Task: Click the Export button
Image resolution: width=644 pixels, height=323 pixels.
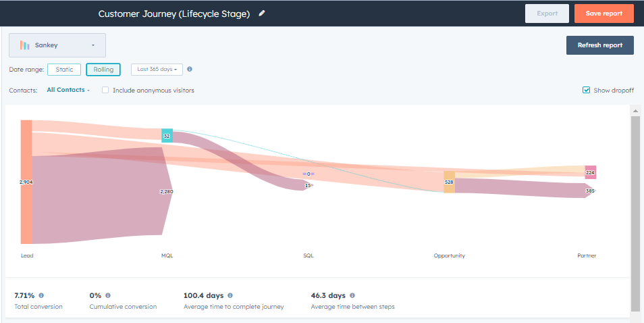Action: click(x=547, y=14)
